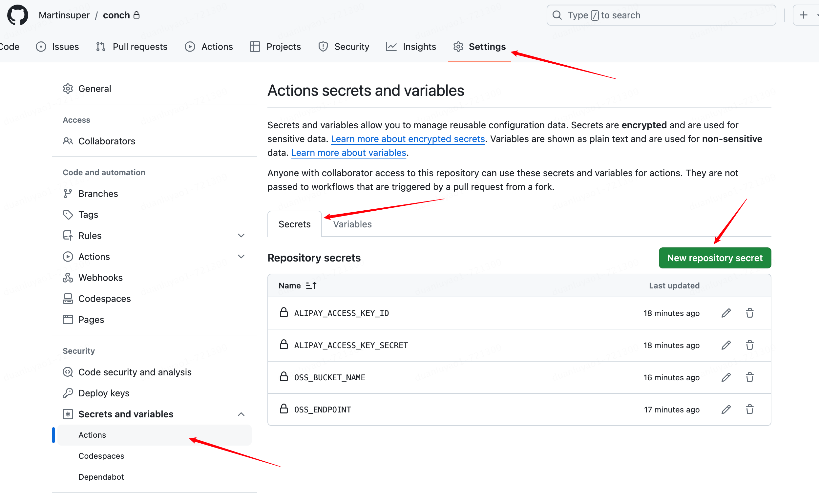The width and height of the screenshot is (819, 504).
Task: Edit the OSS_BUCKET_NAME secret pencil icon
Action: point(726,377)
